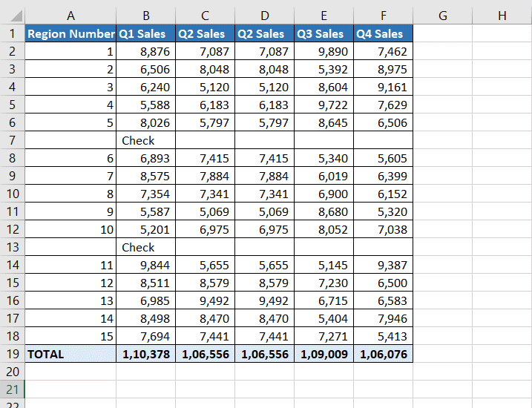532x408 pixels.
Task: Select the cell with value 7,230
Action: (x=324, y=283)
